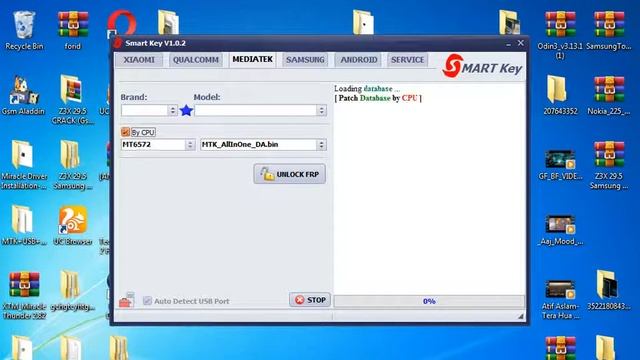Select the Gsm Aladdin desktop icon
The width and height of the screenshot is (640, 360).
pos(23,95)
